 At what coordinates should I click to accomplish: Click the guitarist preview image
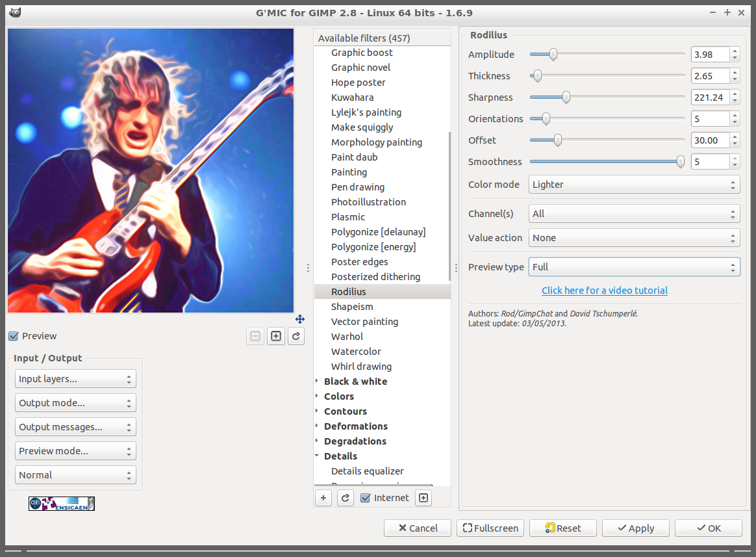coord(151,170)
